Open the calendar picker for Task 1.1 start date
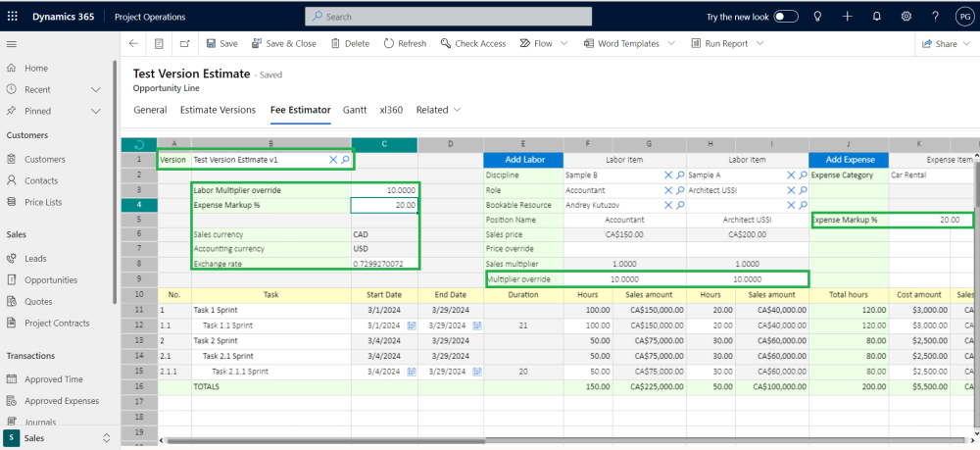Image resolution: width=980 pixels, height=450 pixels. point(412,325)
